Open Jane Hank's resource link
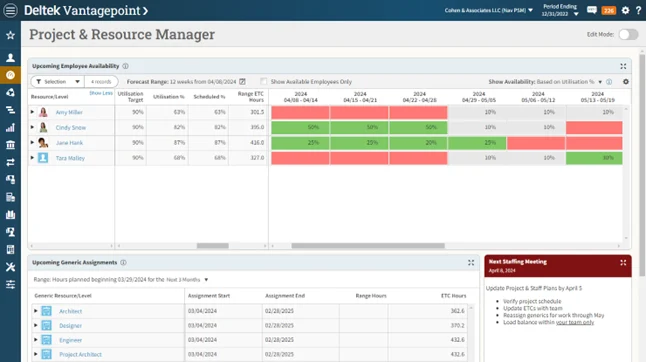 tap(69, 143)
